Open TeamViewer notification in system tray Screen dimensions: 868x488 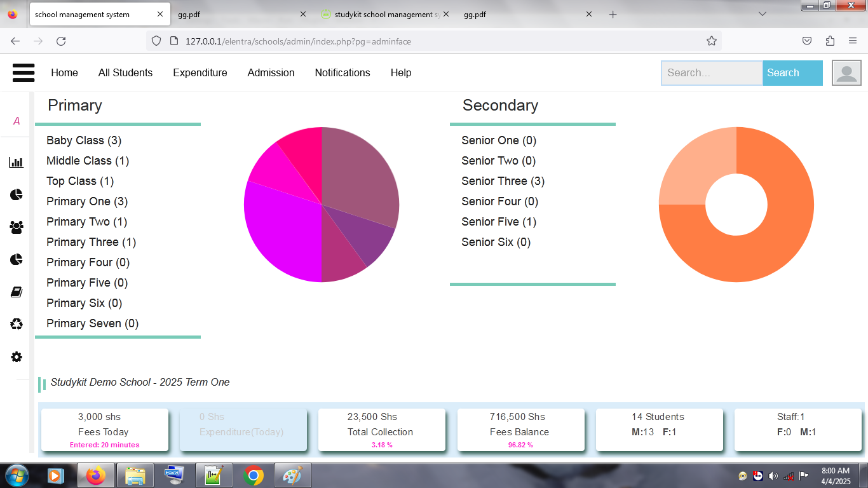[757, 475]
